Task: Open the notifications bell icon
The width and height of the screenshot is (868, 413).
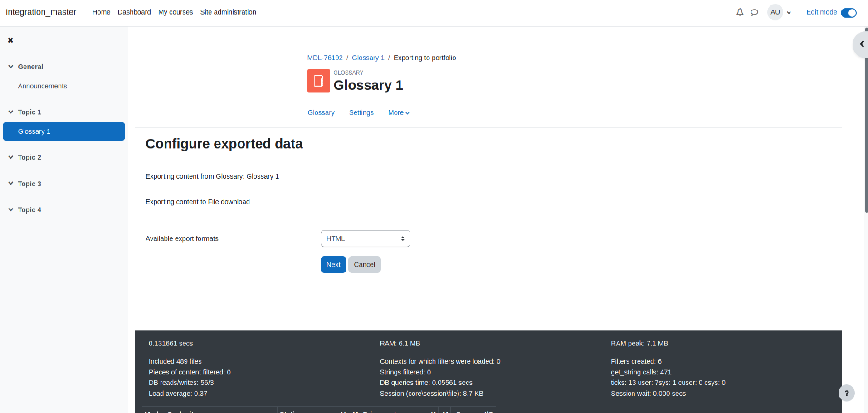Action: (740, 12)
